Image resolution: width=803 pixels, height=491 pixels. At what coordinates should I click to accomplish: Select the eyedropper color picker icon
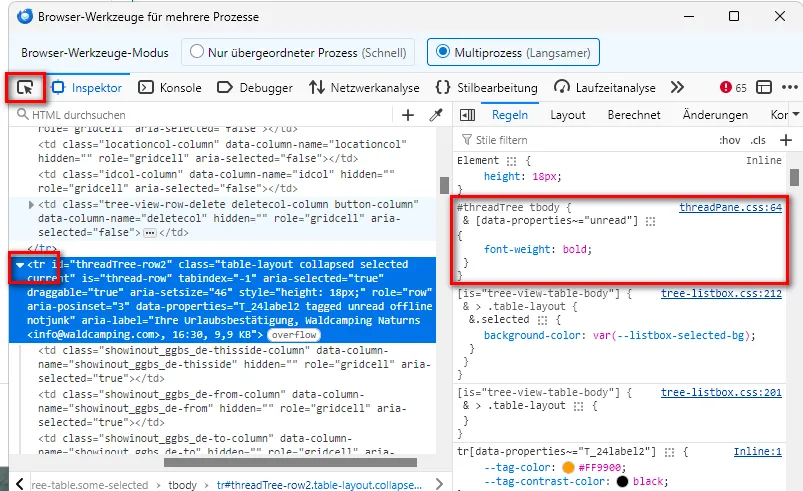(x=436, y=115)
